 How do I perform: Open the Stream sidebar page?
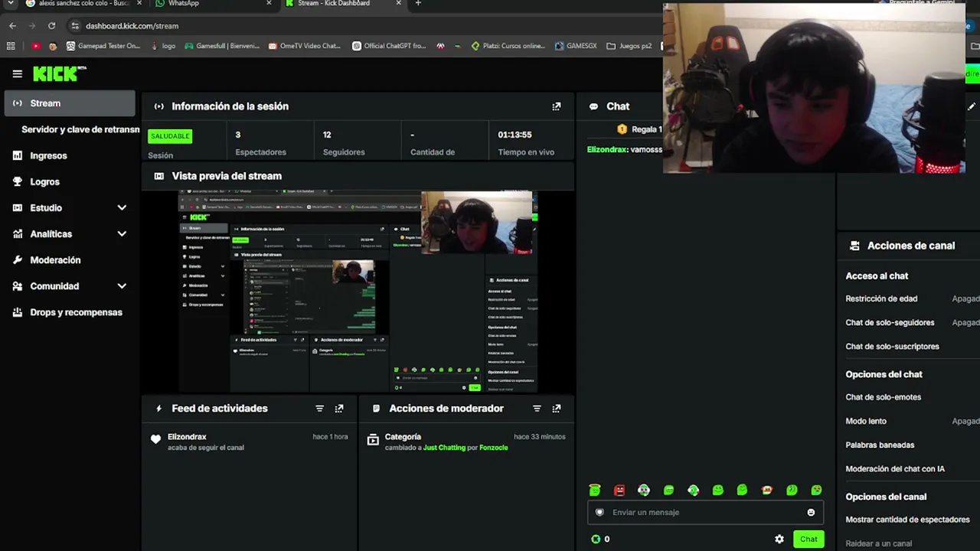pyautogui.click(x=70, y=103)
